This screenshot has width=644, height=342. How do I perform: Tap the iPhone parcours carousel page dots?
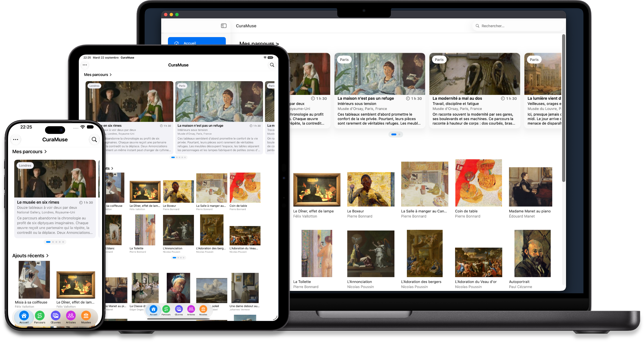[x=55, y=242]
